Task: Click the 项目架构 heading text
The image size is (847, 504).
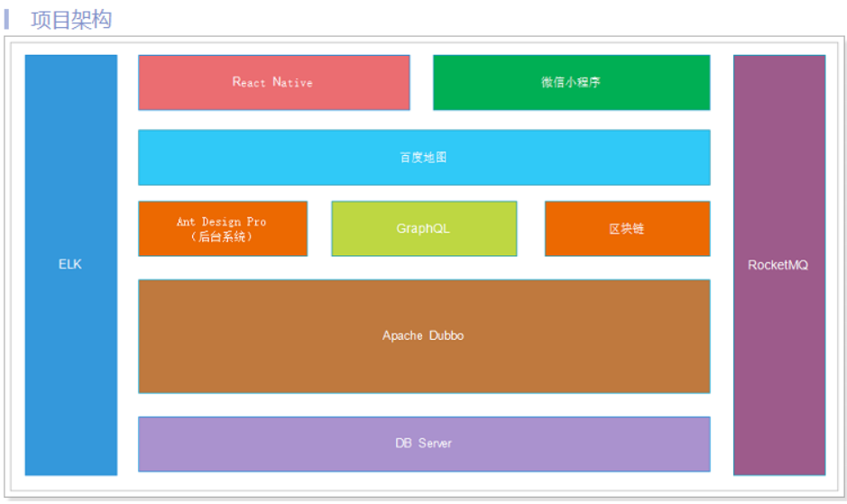Action: click(71, 20)
